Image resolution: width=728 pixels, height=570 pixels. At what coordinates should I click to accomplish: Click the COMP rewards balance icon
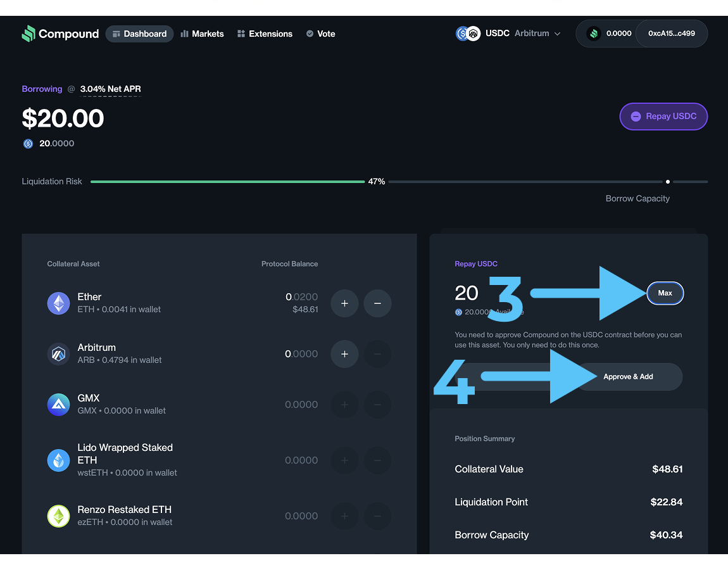pos(593,34)
